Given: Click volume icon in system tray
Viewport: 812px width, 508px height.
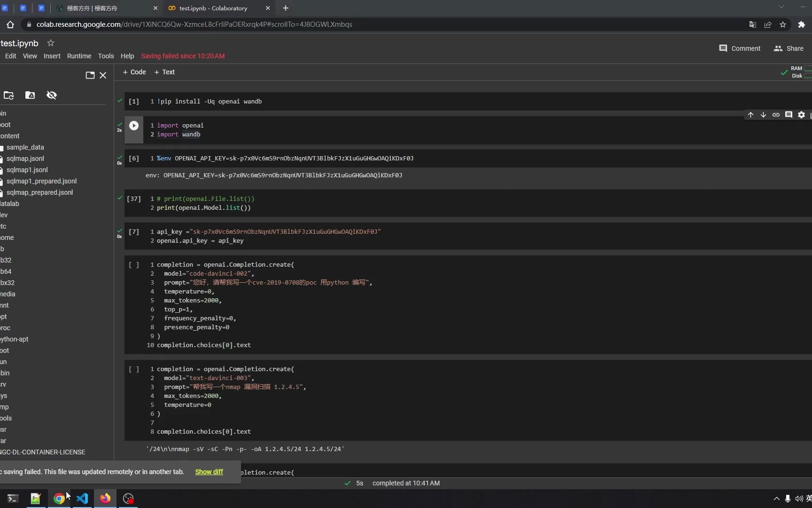Looking at the screenshot, I should (x=798, y=498).
